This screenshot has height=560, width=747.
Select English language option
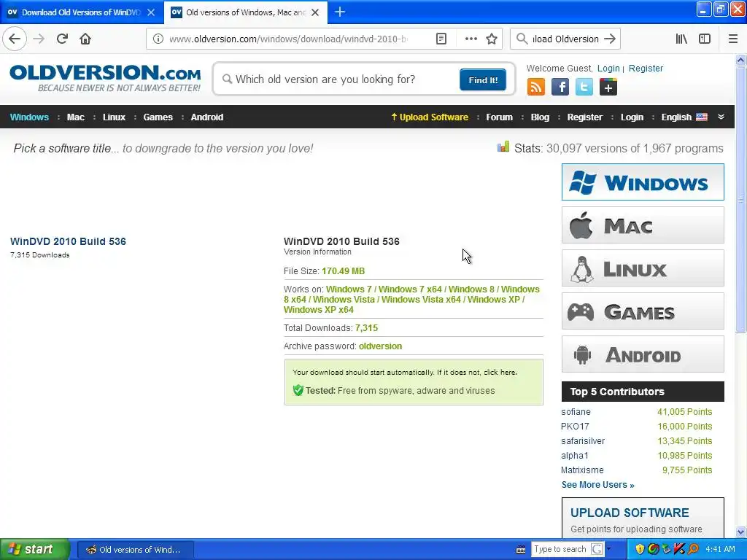(x=684, y=117)
